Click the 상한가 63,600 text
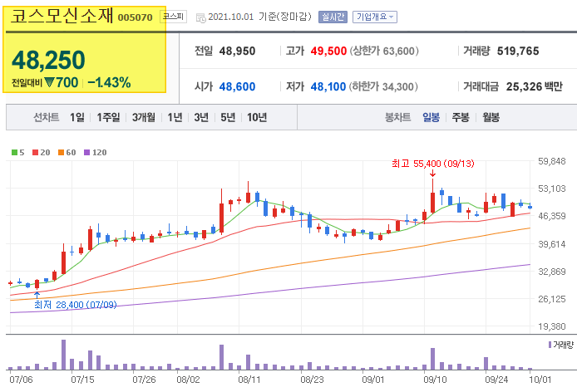577x392 pixels. (x=384, y=51)
